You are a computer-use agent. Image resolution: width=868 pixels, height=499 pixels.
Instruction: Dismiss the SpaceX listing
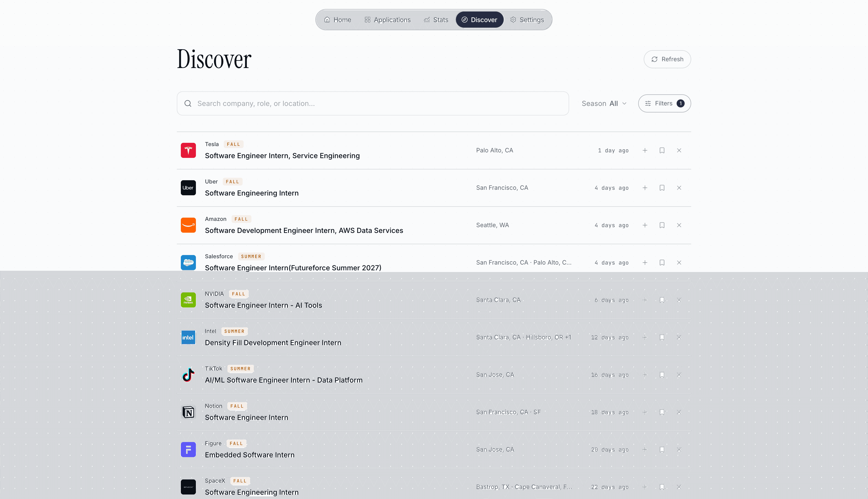tap(679, 487)
